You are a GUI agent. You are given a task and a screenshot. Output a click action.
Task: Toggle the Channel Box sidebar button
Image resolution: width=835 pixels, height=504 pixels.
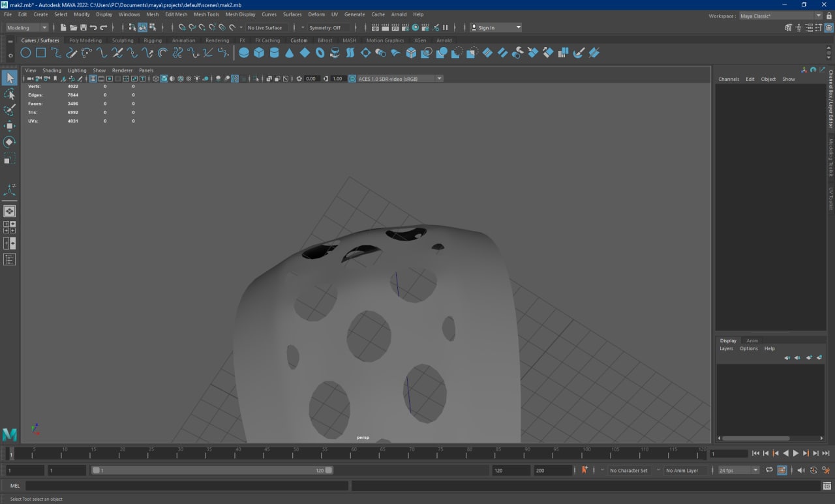828,27
